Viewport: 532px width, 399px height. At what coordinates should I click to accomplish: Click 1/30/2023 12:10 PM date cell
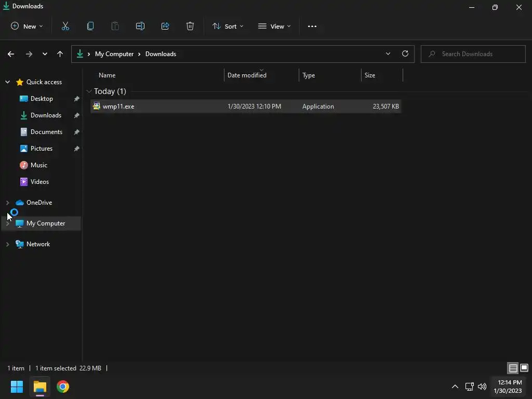[x=254, y=106]
